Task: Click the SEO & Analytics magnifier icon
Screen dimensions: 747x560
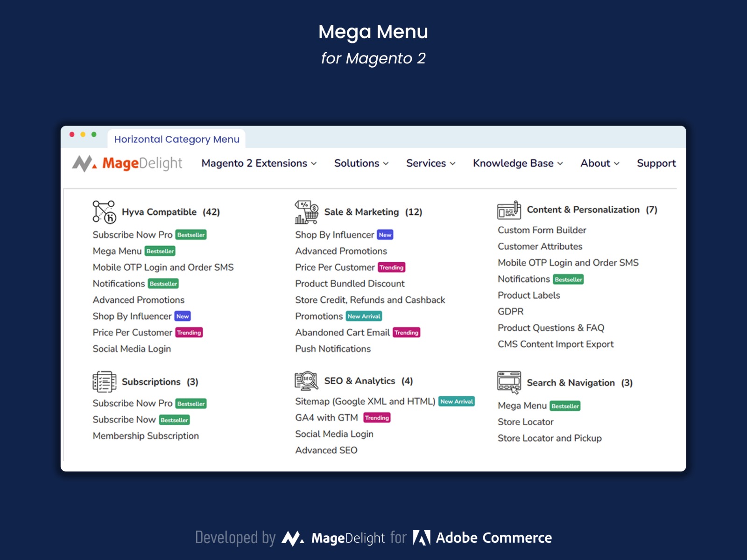Action: (306, 381)
